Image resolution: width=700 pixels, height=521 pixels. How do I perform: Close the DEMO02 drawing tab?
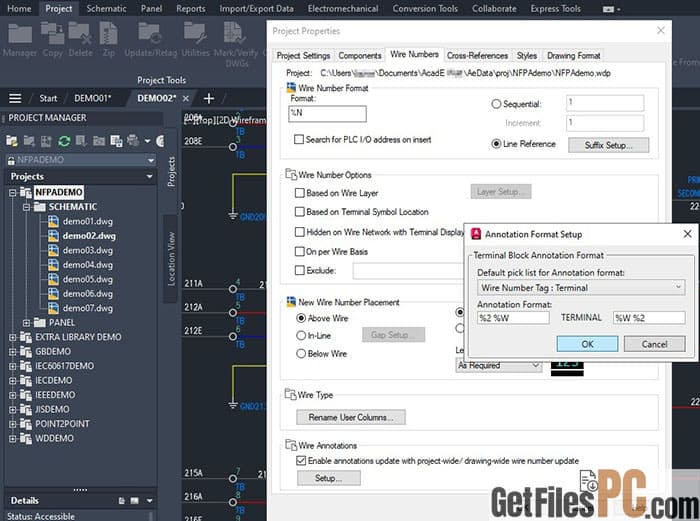186,98
